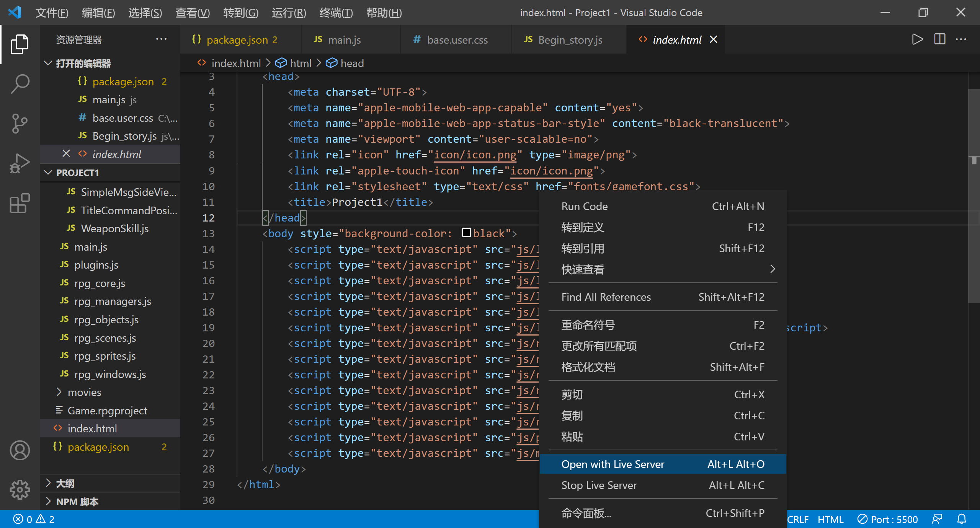Choose 更改所有匹配项 menu entry

click(663, 346)
